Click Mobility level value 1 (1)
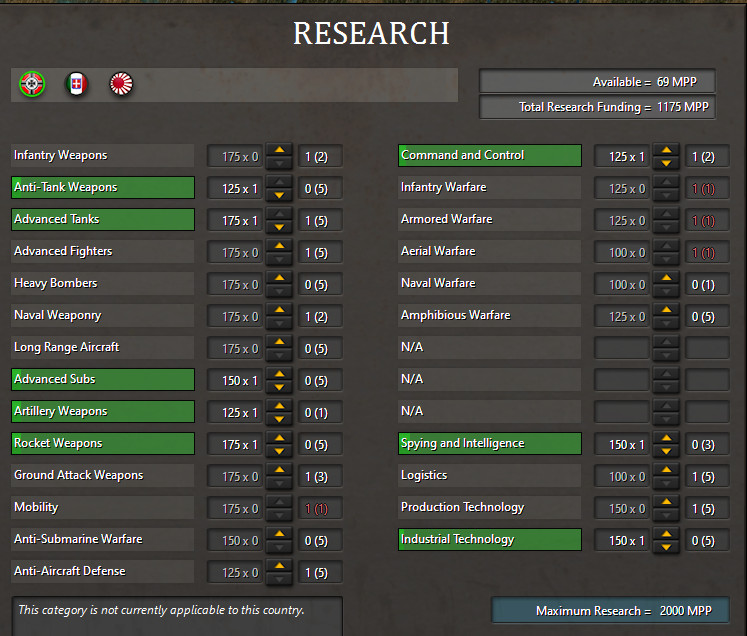The image size is (747, 636). coord(320,508)
